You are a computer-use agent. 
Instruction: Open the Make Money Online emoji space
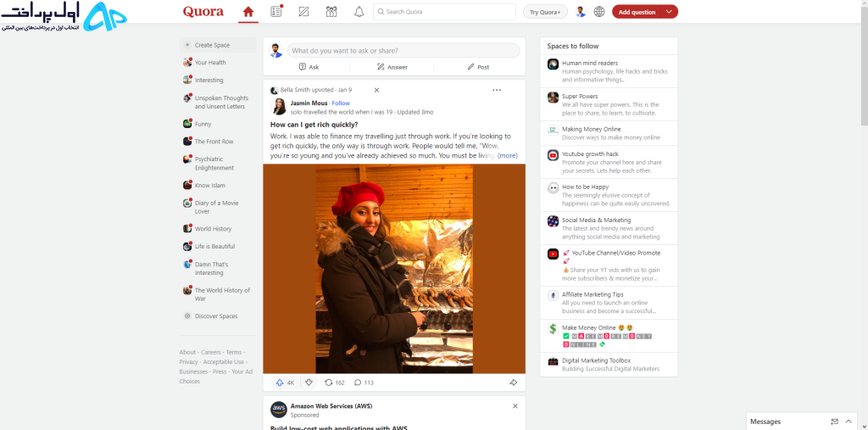coord(609,336)
